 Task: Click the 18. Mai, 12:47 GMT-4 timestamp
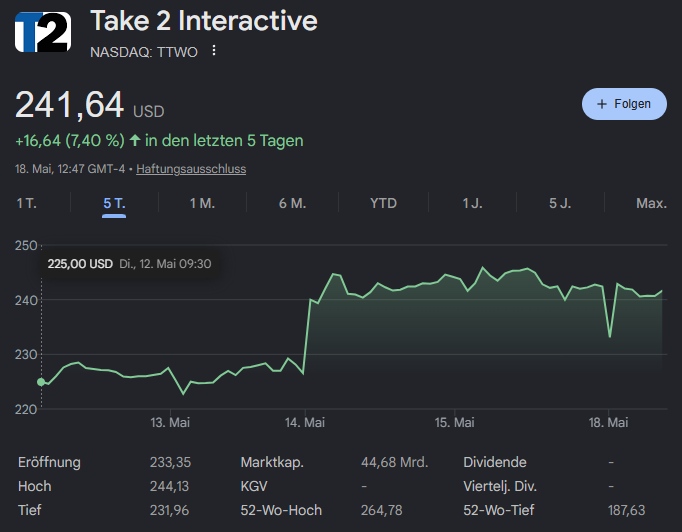click(x=70, y=169)
